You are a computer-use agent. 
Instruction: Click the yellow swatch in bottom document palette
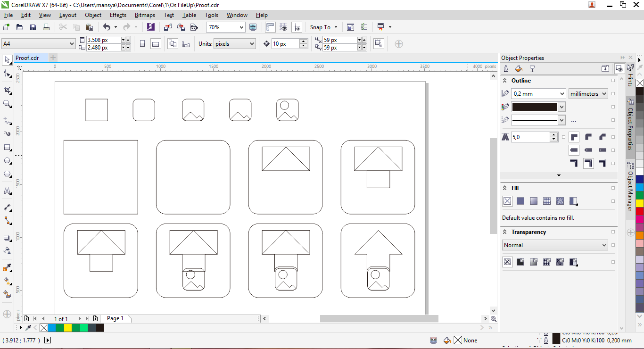pos(68,328)
